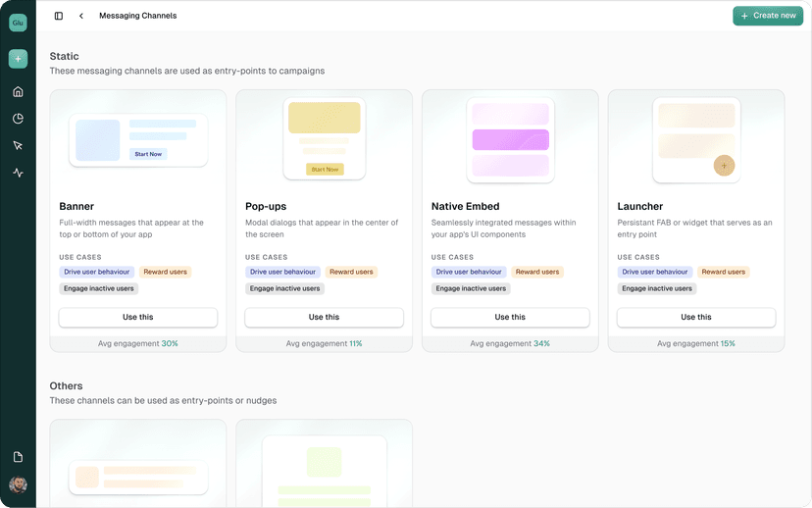Screen dimensions: 812x508
Task: Click the user avatar in sidebar
Action: coord(18,484)
